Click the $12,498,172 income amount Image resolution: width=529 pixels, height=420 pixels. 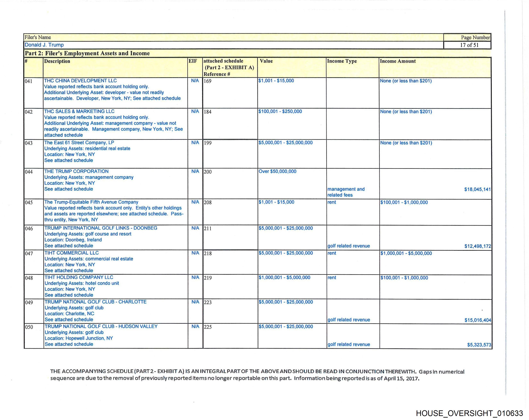(478, 246)
